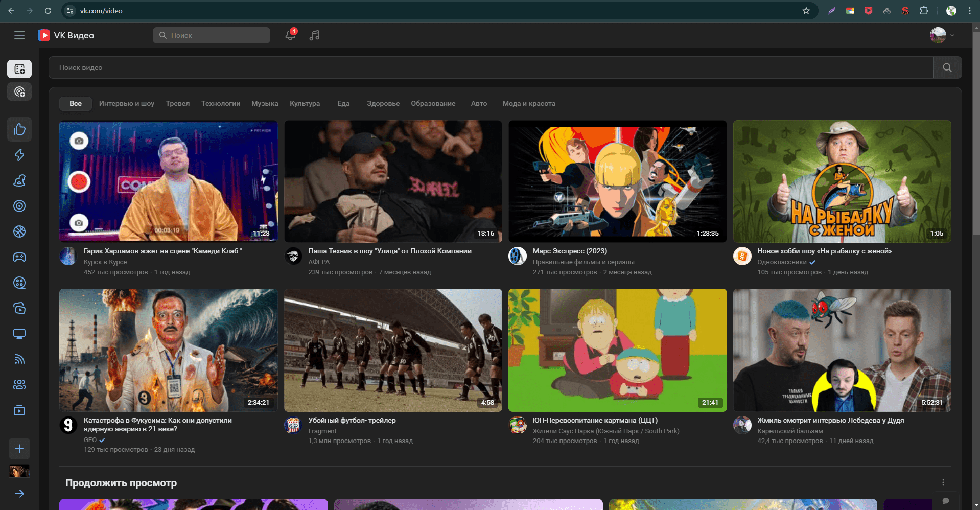Image resolution: width=980 pixels, height=510 pixels.
Task: Expand the sidebar using the arrow at bottom
Action: pyautogui.click(x=19, y=494)
